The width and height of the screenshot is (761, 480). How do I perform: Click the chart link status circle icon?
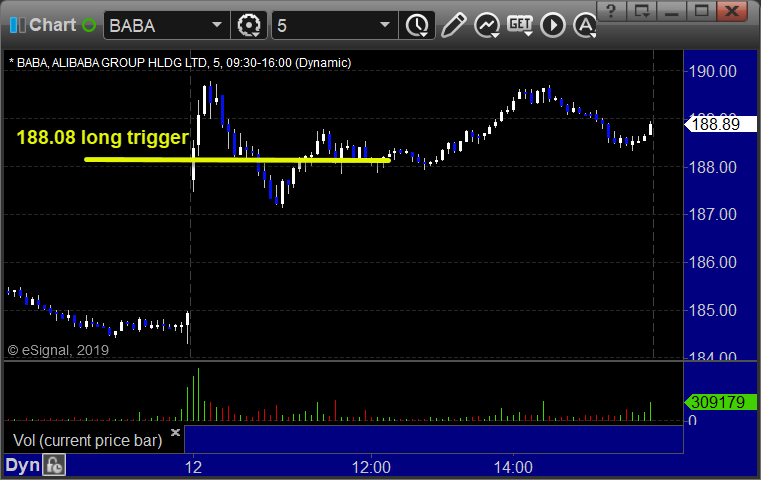[89, 25]
